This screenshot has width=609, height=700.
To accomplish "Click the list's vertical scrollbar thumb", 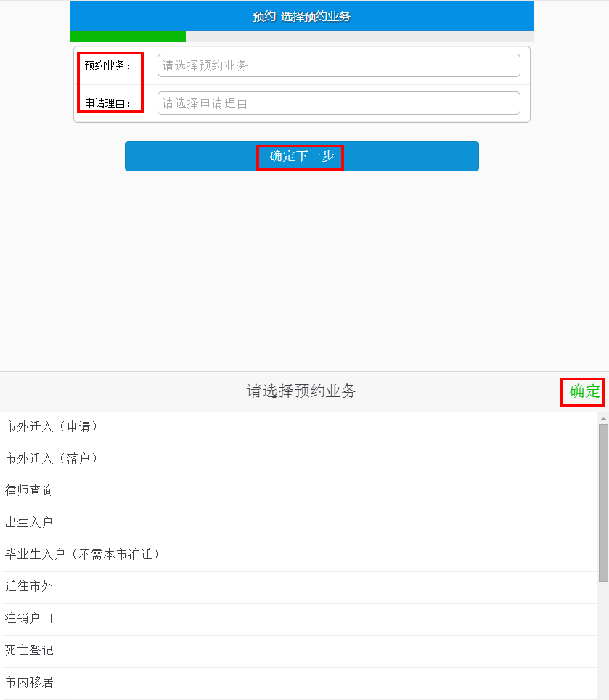I will (603, 501).
